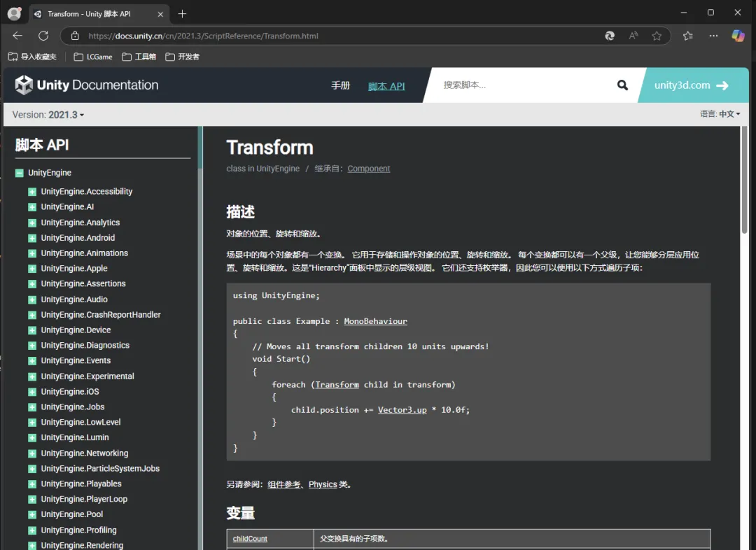The width and height of the screenshot is (756, 550).
Task: Expand the UnityEngine.Audio node
Action: pos(32,299)
